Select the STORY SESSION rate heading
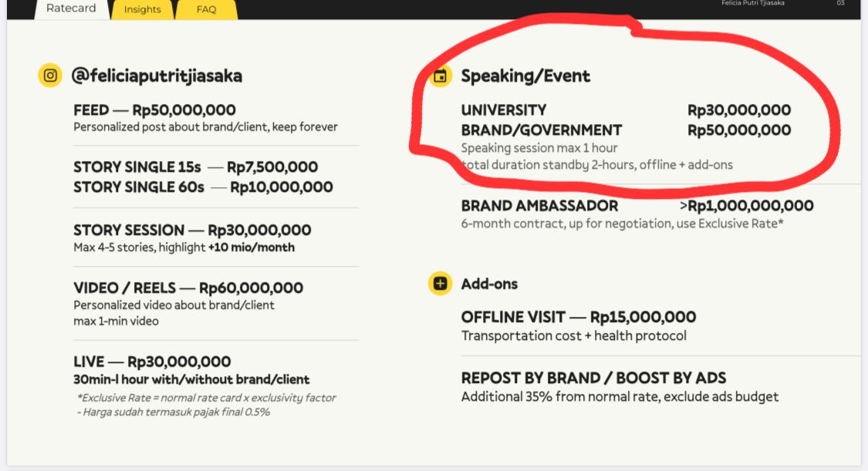The height and width of the screenshot is (471, 868). tap(192, 230)
